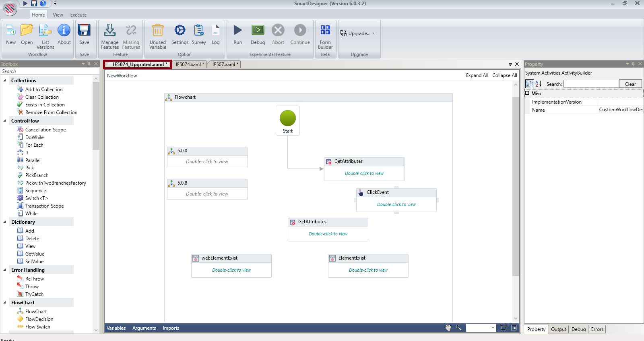Viewport: 644px width, 341px height.
Task: Open the Execute ribbon tab
Action: tap(78, 15)
